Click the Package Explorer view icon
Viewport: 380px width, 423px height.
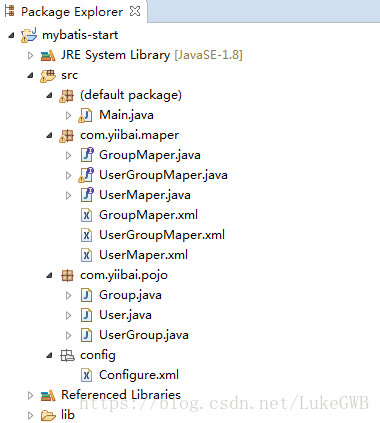point(10,11)
